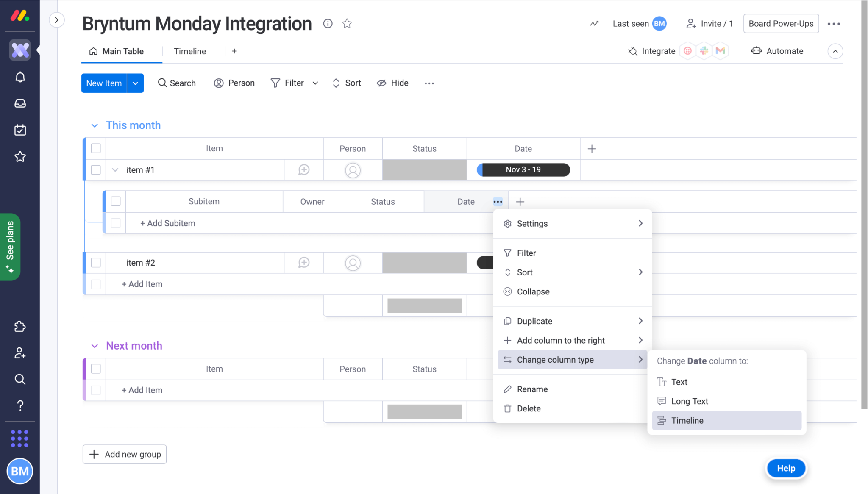
Task: Open My Work calendar icon
Action: [x=20, y=130]
